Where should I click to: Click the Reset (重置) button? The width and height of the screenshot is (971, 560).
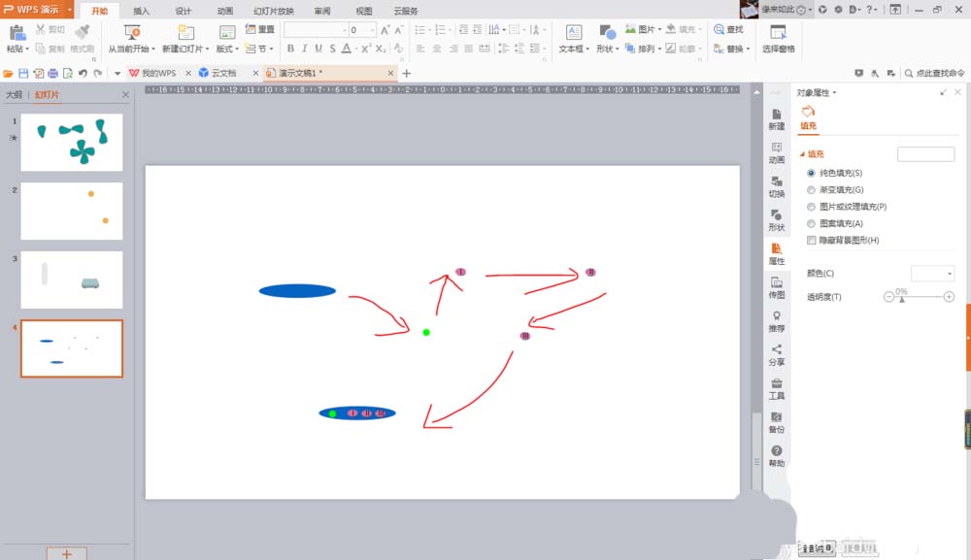pyautogui.click(x=259, y=29)
